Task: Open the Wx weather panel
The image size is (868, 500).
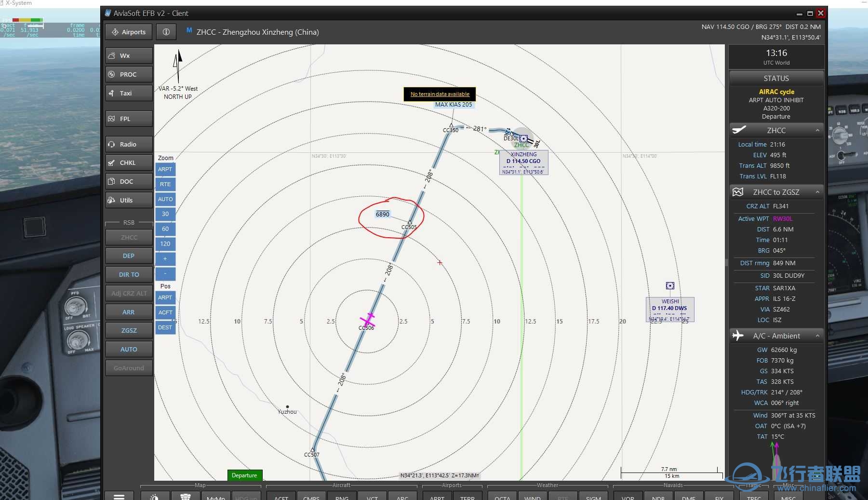Action: [x=129, y=55]
